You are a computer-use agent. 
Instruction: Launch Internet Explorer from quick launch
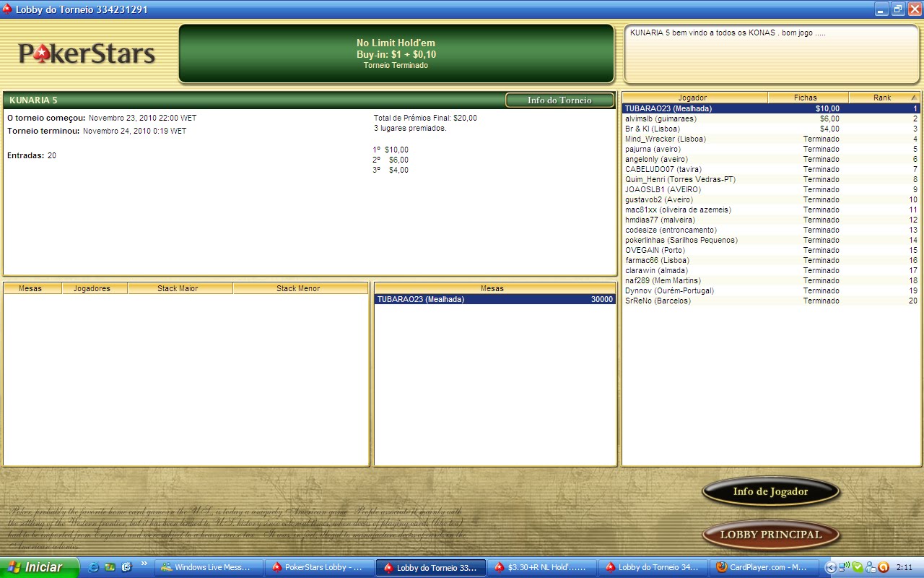93,567
